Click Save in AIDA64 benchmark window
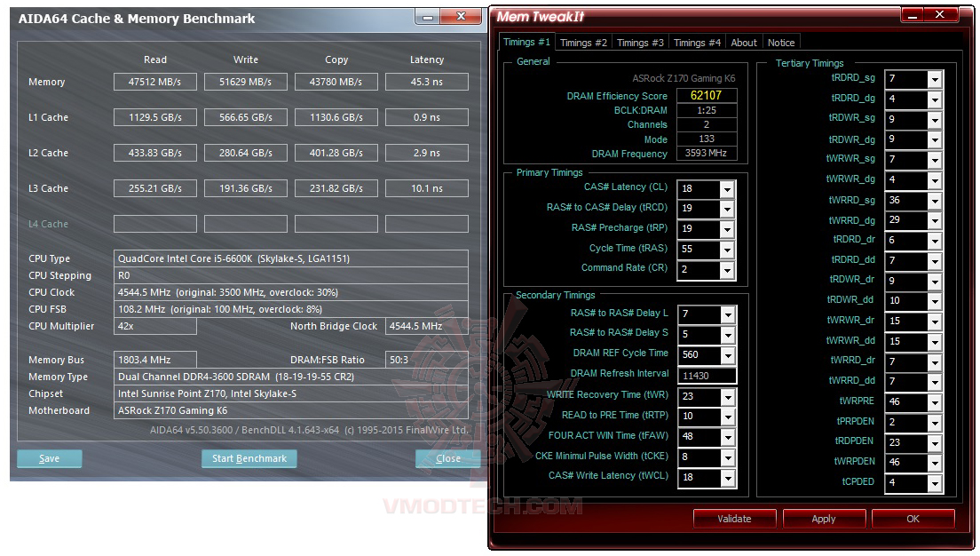Image resolution: width=980 pixels, height=556 pixels. pyautogui.click(x=50, y=458)
